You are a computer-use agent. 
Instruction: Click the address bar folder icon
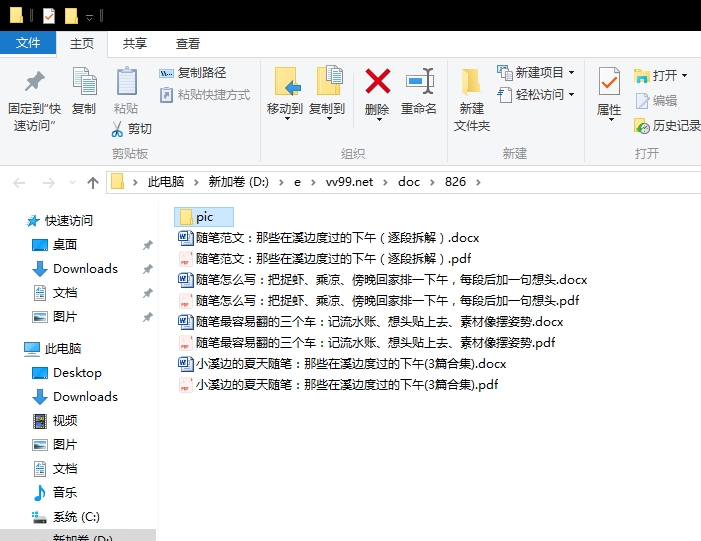click(117, 182)
